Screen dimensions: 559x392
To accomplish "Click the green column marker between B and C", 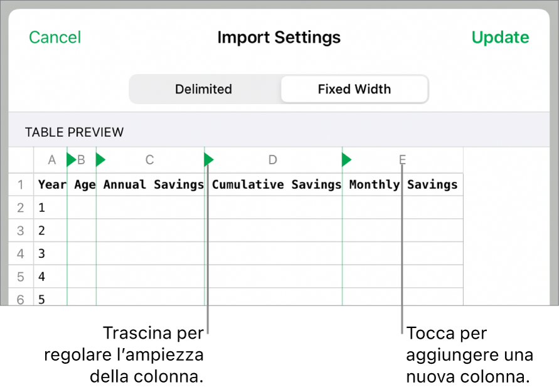I will coord(100,161).
